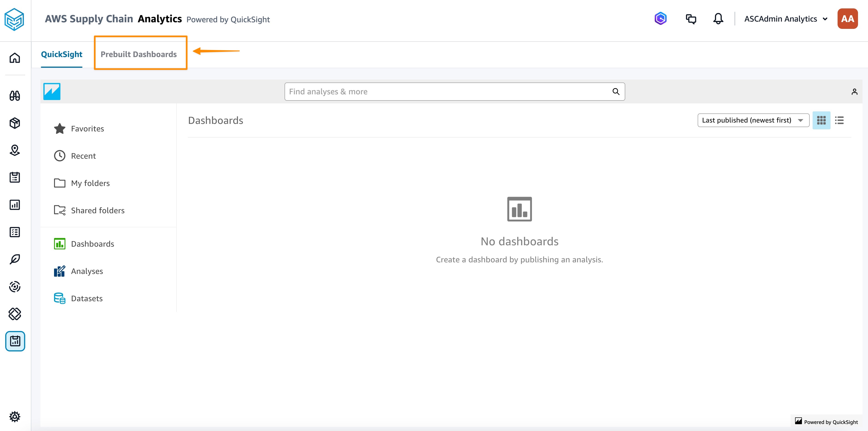Open Favorites in the left panel

pos(79,129)
